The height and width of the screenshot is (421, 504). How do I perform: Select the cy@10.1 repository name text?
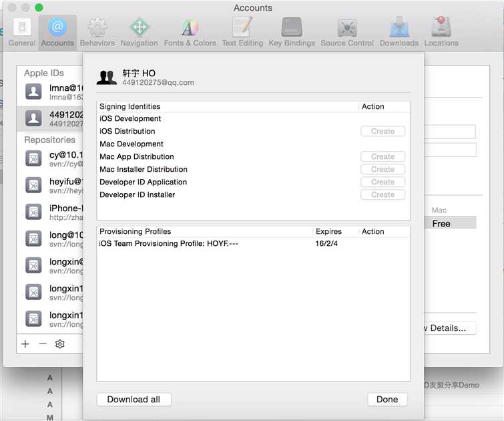click(66, 155)
